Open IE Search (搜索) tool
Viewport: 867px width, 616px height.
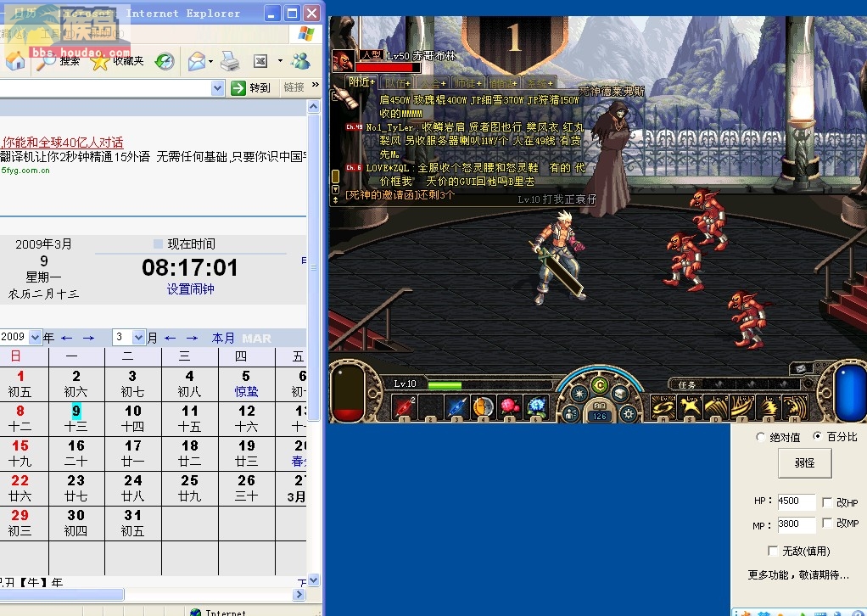[x=58, y=61]
